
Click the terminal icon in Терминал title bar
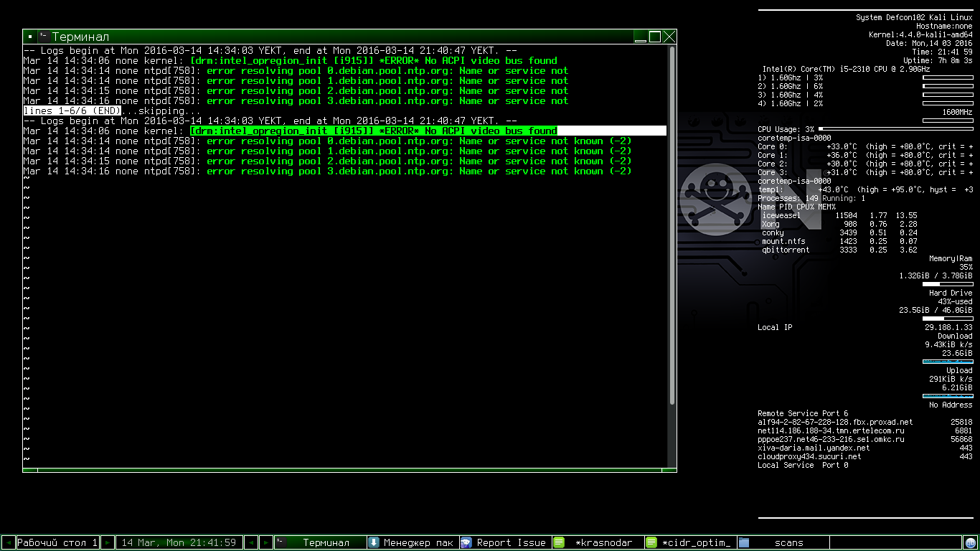(x=44, y=37)
